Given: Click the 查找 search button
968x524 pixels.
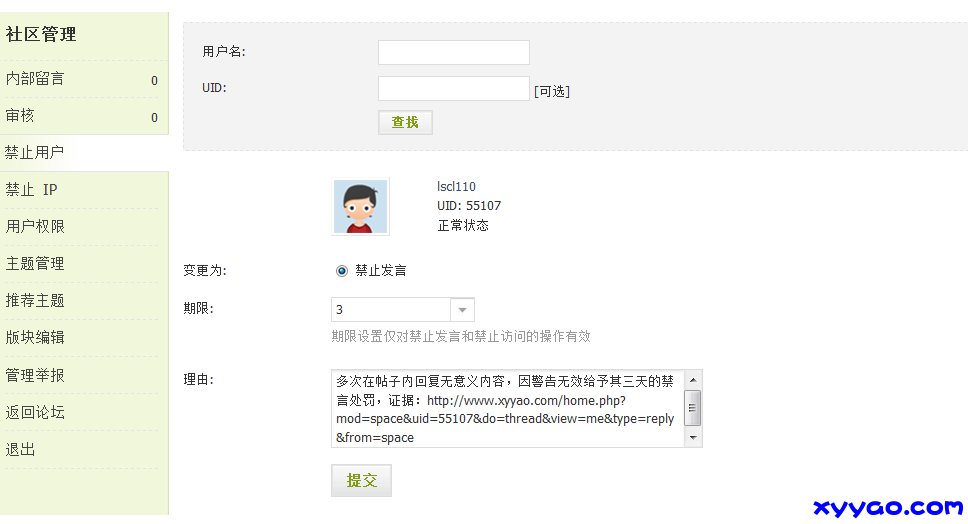Looking at the screenshot, I should click(x=405, y=122).
